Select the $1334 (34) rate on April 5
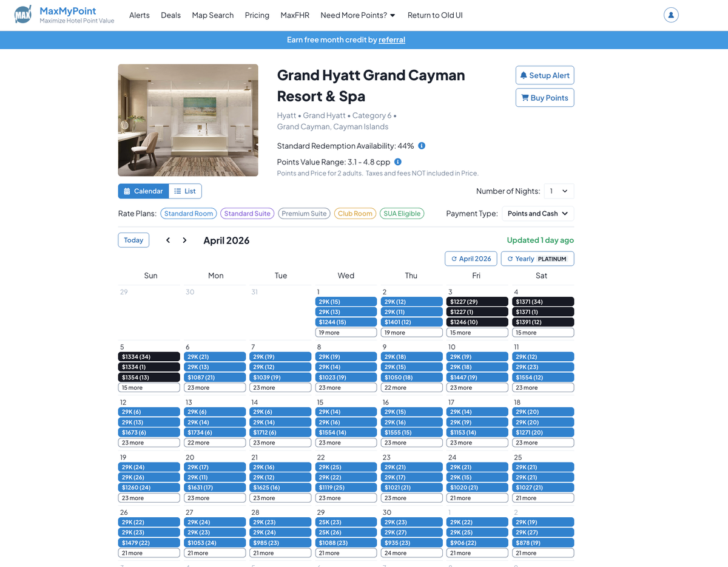The width and height of the screenshot is (728, 567). (149, 357)
